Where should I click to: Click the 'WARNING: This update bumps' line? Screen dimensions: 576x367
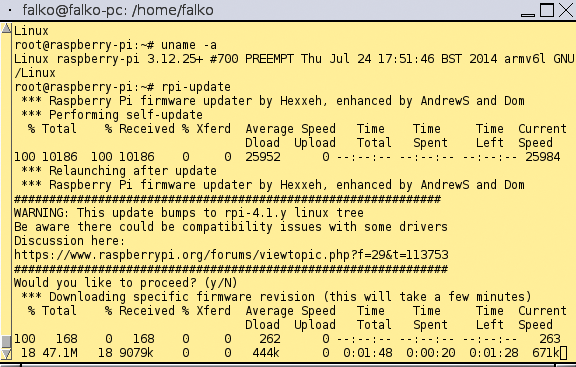pos(189,213)
